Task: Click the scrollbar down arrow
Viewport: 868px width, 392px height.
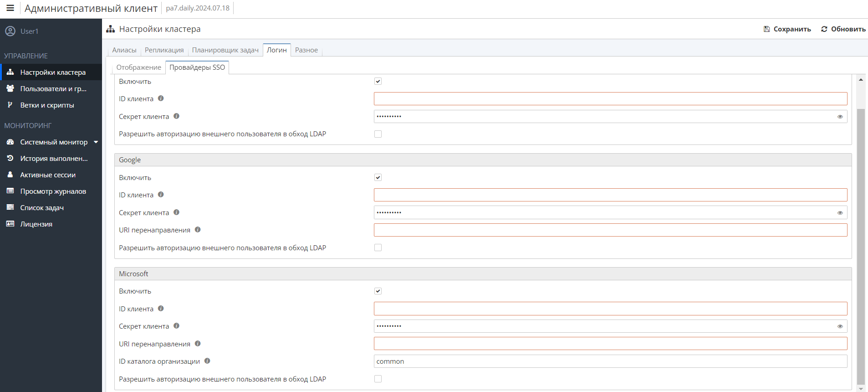Action: [861, 389]
